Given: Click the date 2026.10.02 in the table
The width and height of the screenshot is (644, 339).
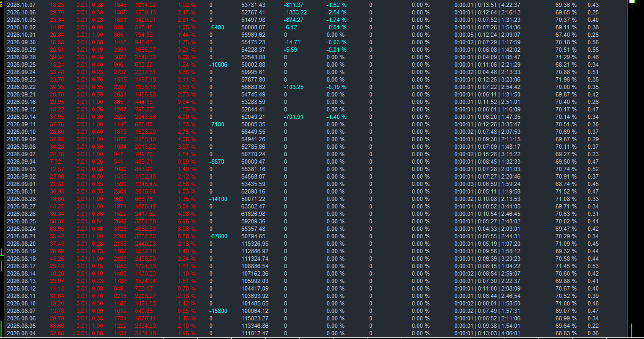Looking at the screenshot, I should [21, 27].
